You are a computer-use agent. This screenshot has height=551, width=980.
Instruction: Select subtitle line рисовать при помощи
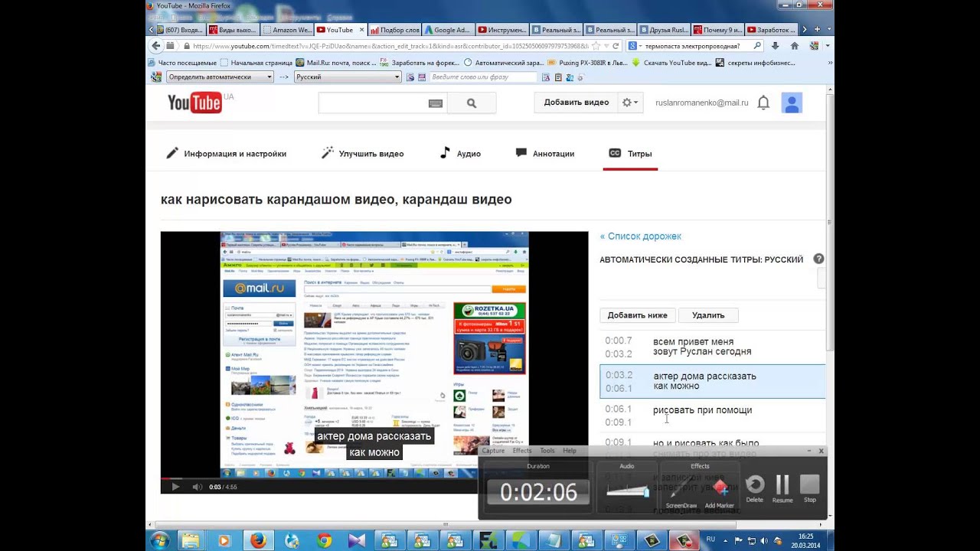coord(712,415)
